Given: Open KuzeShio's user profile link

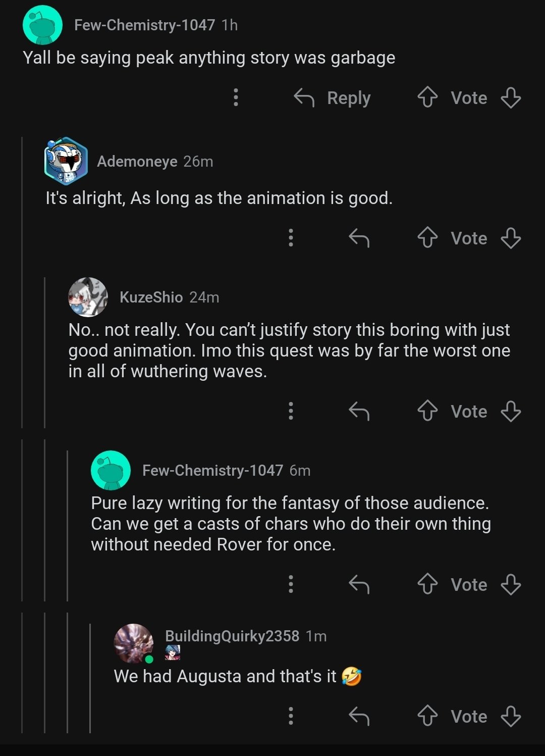Looking at the screenshot, I should pyautogui.click(x=151, y=297).
